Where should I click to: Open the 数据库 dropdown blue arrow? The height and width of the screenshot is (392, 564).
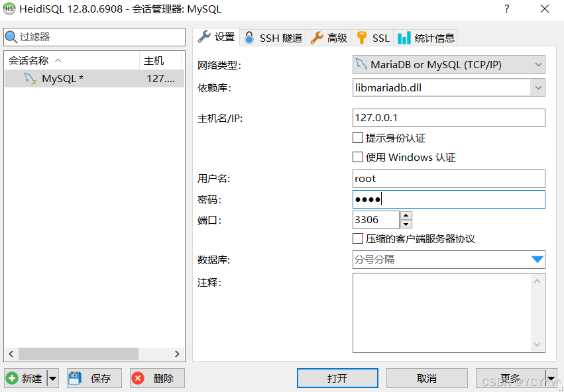[x=537, y=260]
